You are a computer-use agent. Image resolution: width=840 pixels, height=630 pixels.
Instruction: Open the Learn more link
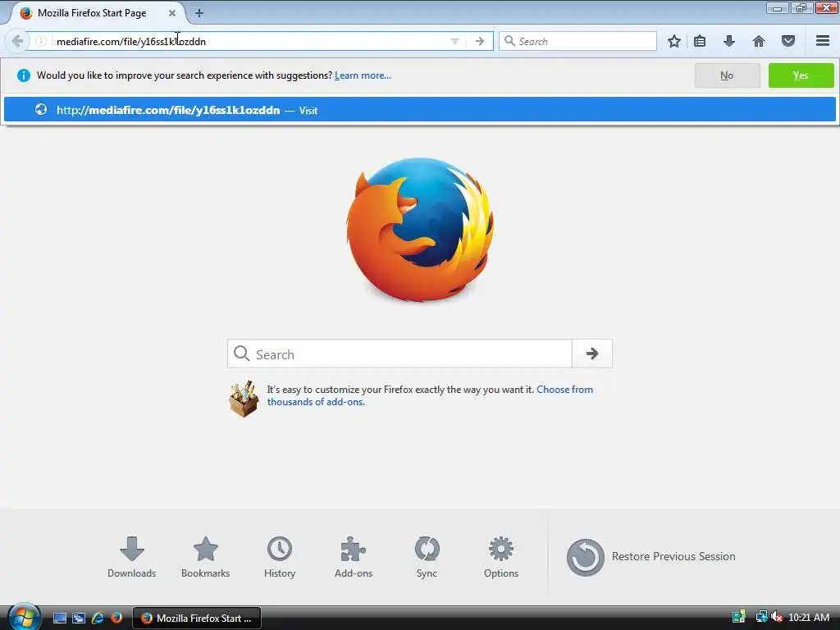coord(363,75)
